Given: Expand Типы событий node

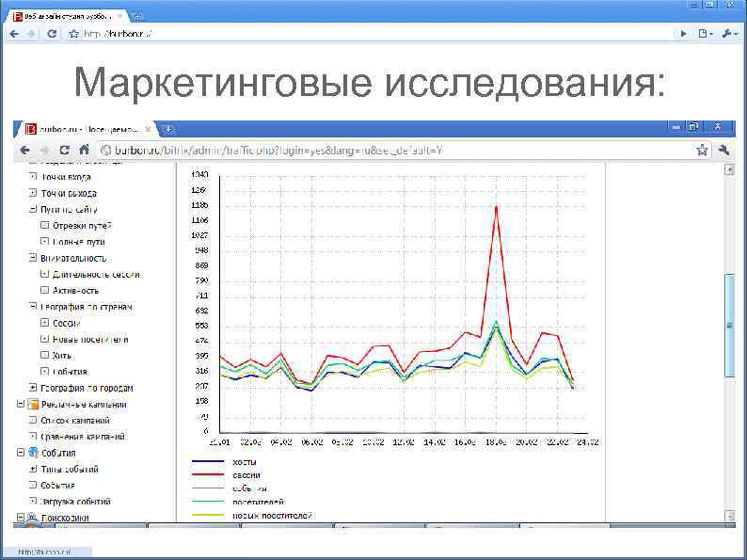Looking at the screenshot, I should pyautogui.click(x=33, y=469).
